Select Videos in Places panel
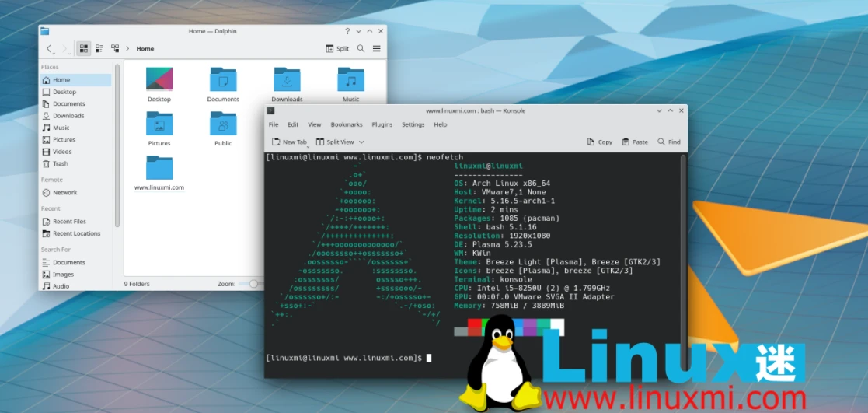 [x=76, y=152]
